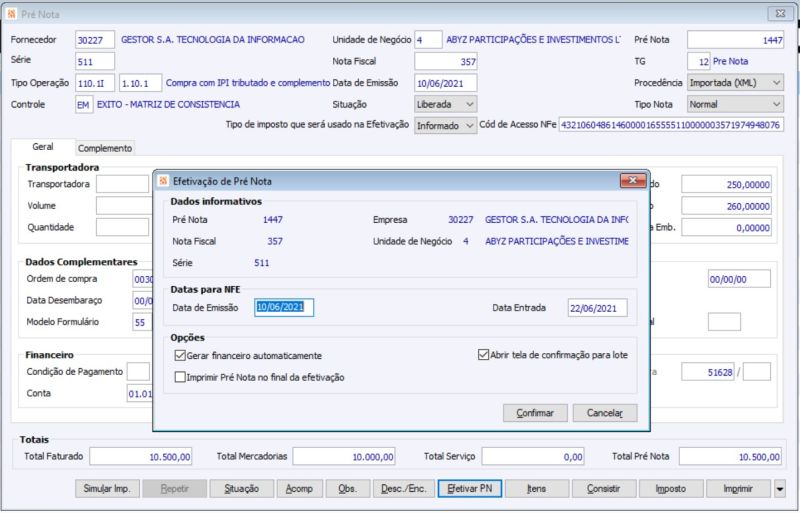The image size is (800, 513).
Task: Click the Quantidade input field
Action: pos(122,227)
